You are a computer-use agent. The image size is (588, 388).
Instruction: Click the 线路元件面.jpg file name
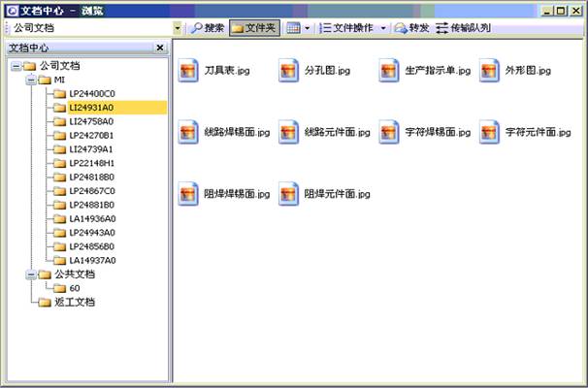click(x=337, y=132)
